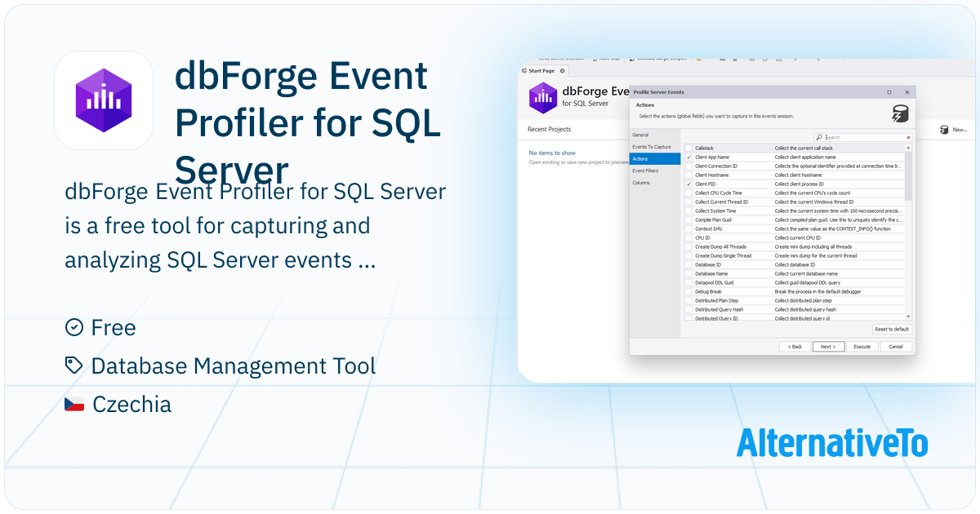
Task: Click the 'Collect current database name' description
Action: tap(806, 273)
